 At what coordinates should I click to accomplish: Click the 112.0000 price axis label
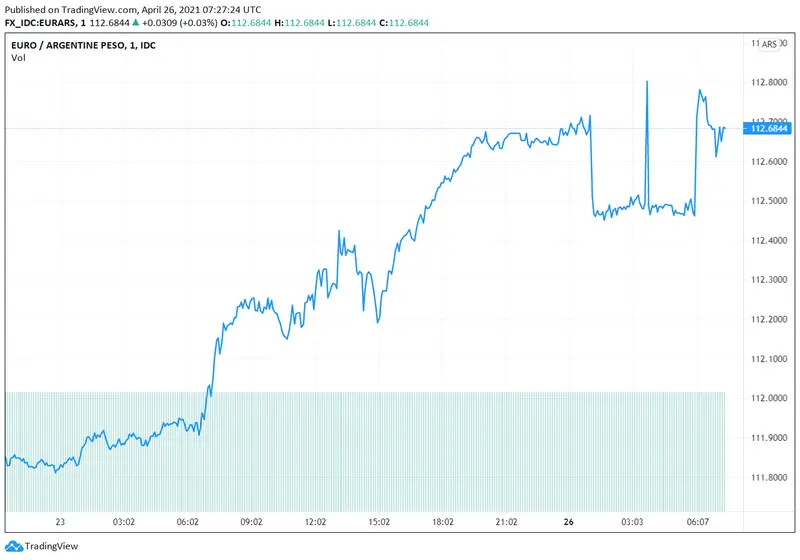pos(769,398)
